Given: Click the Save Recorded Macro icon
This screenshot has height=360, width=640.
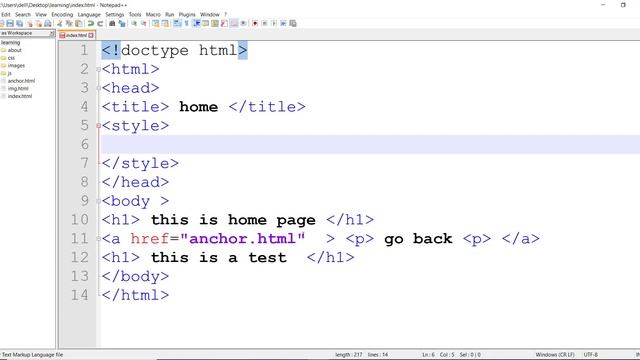Looking at the screenshot, I should click(x=293, y=23).
